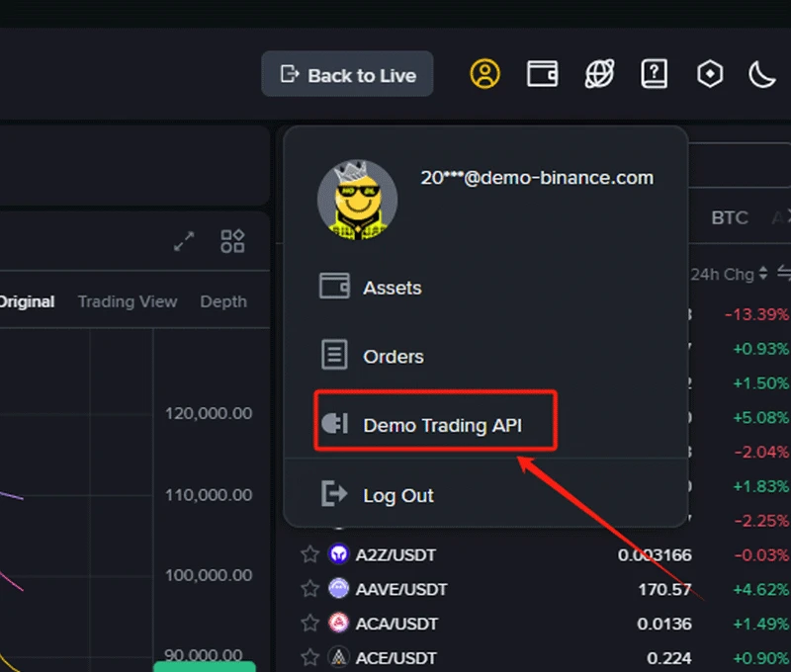Toggle dark mode moon icon
The image size is (791, 672).
coord(761,74)
